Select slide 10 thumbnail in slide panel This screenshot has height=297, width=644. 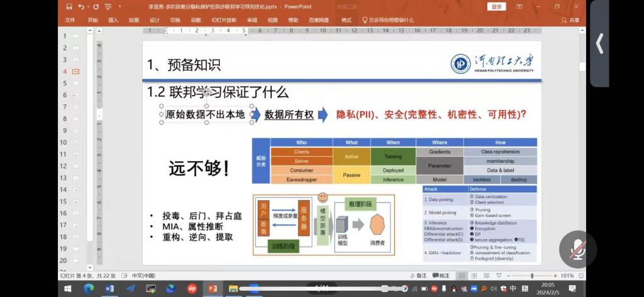pyautogui.click(x=75, y=142)
